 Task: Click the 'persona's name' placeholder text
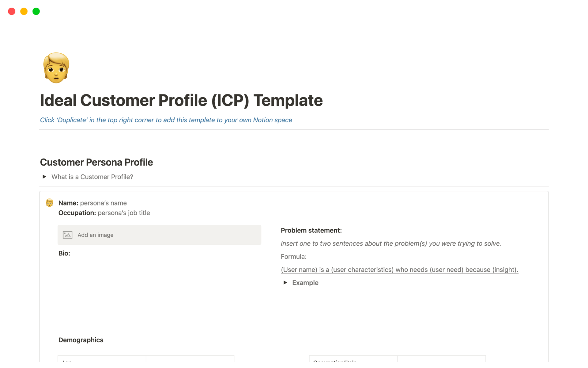coord(103,203)
